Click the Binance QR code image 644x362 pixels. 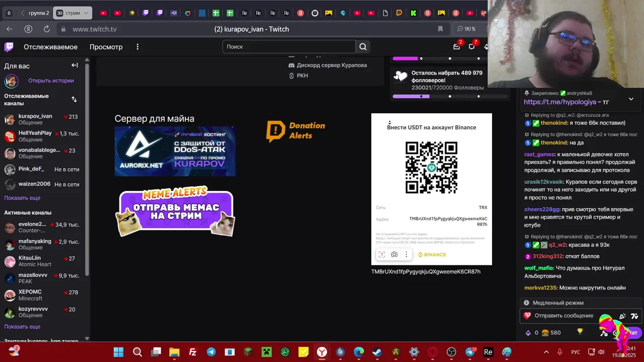click(431, 168)
